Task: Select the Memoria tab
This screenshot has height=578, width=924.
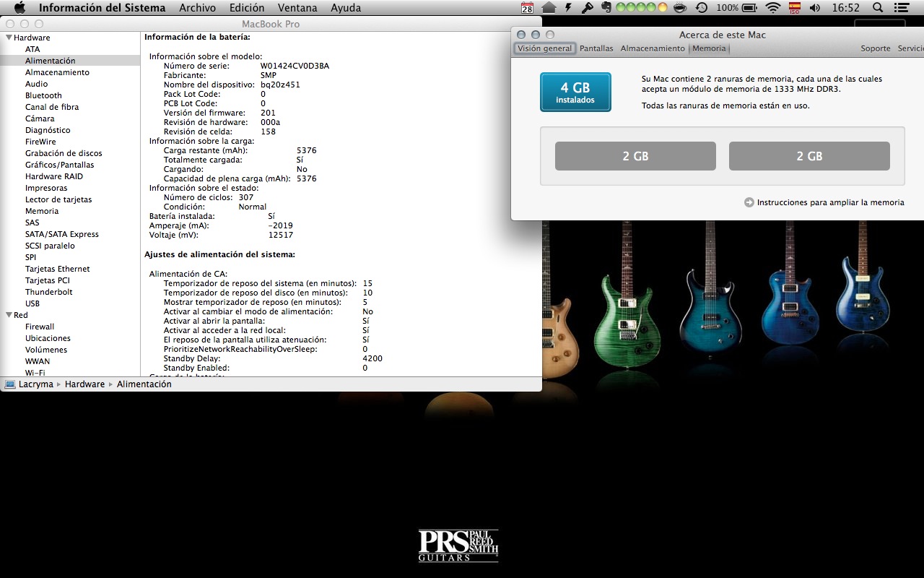Action: pyautogui.click(x=709, y=48)
